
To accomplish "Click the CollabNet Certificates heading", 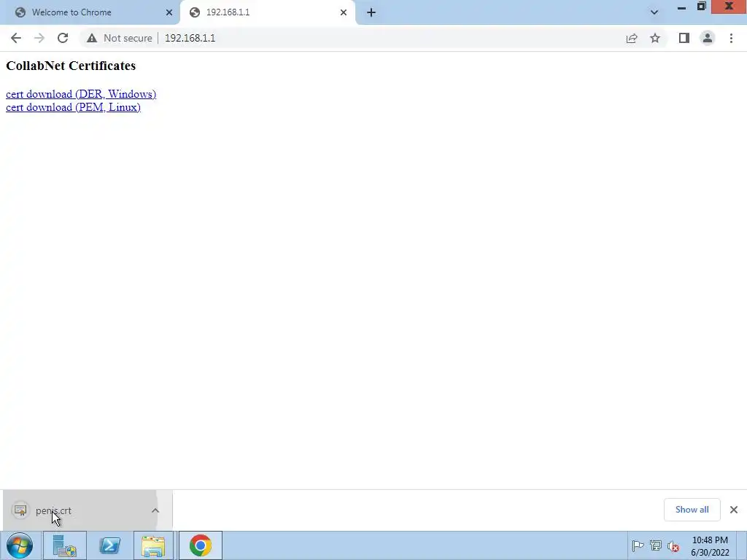I will (71, 66).
